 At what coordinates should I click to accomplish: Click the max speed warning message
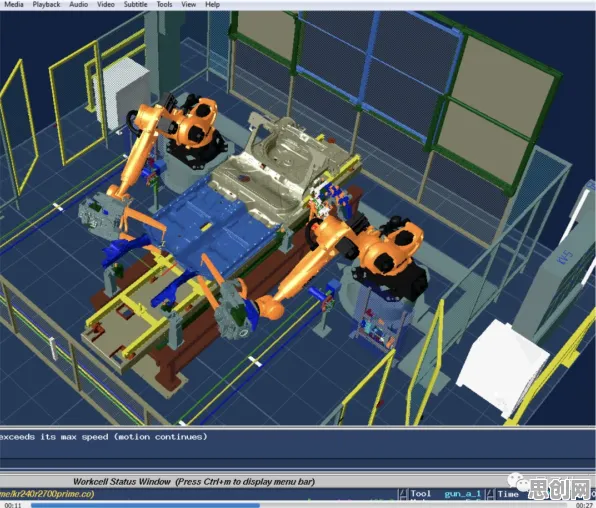[103, 437]
